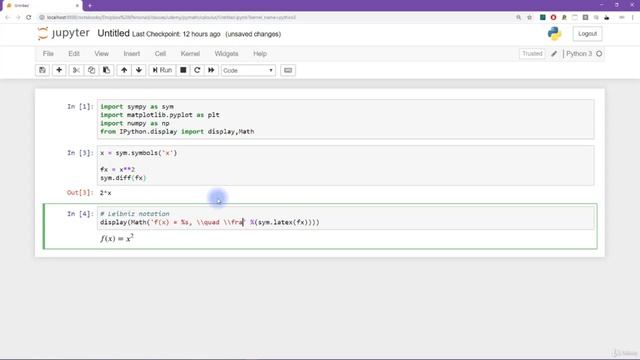Click the red circle browser extension icon
This screenshot has height=360, width=640.
553,18
